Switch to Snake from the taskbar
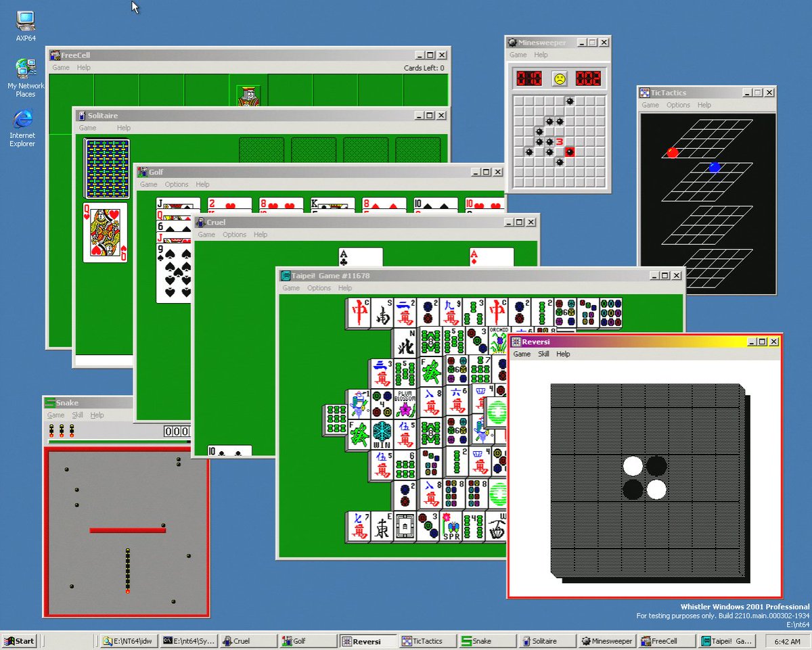812x650 pixels. coord(487,641)
